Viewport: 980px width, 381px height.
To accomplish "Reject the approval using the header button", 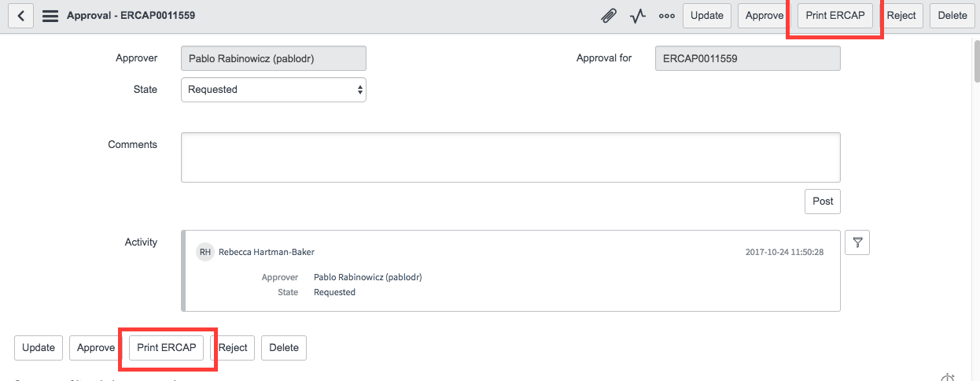I will pyautogui.click(x=901, y=16).
